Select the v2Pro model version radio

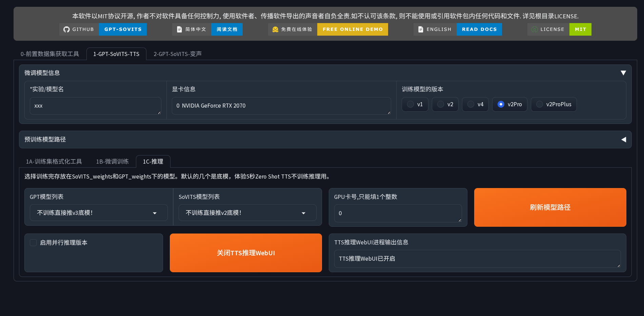(509, 104)
